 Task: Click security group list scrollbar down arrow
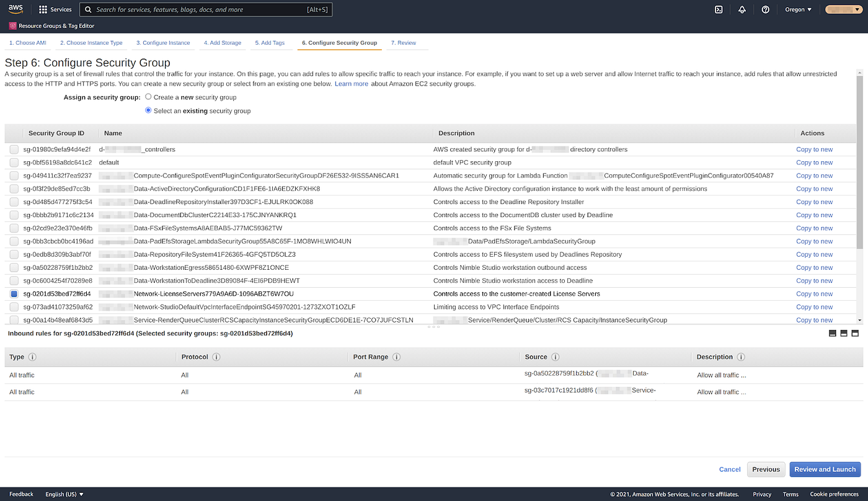click(859, 320)
